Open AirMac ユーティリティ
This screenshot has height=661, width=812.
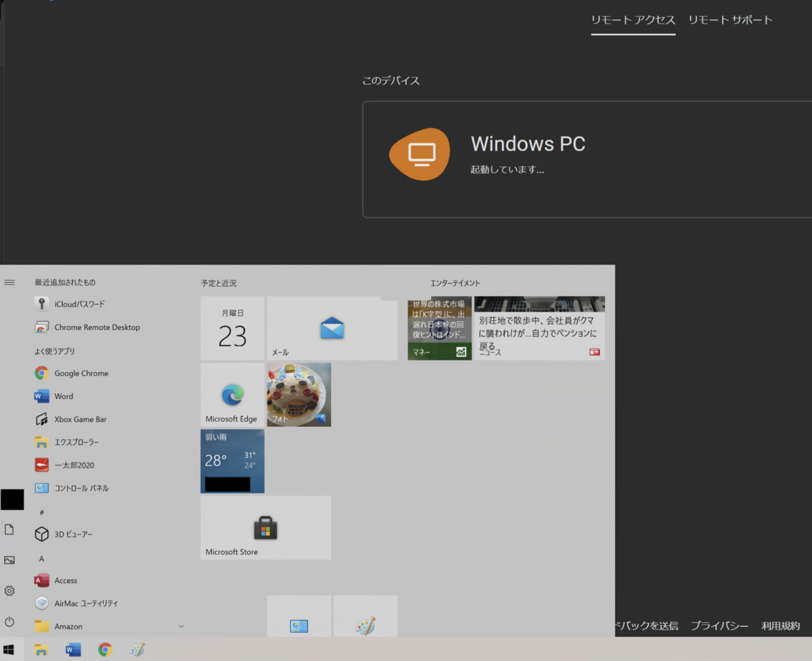(108, 603)
